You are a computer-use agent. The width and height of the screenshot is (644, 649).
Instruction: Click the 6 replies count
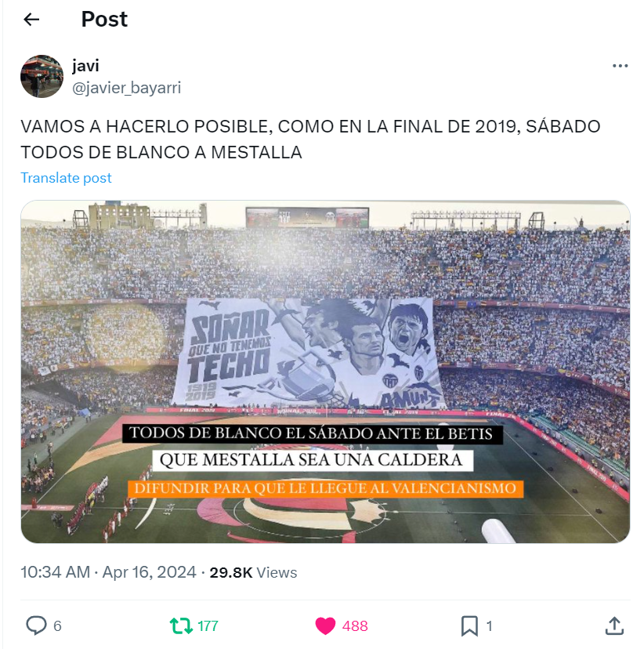click(57, 625)
